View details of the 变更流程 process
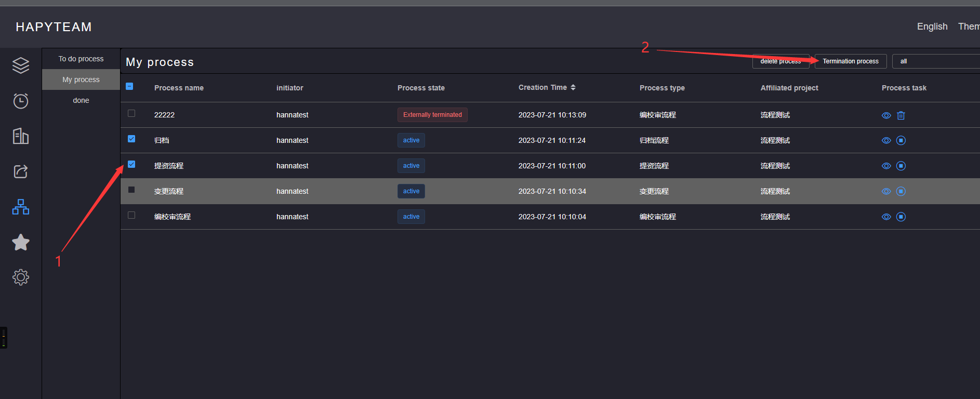 click(886, 191)
